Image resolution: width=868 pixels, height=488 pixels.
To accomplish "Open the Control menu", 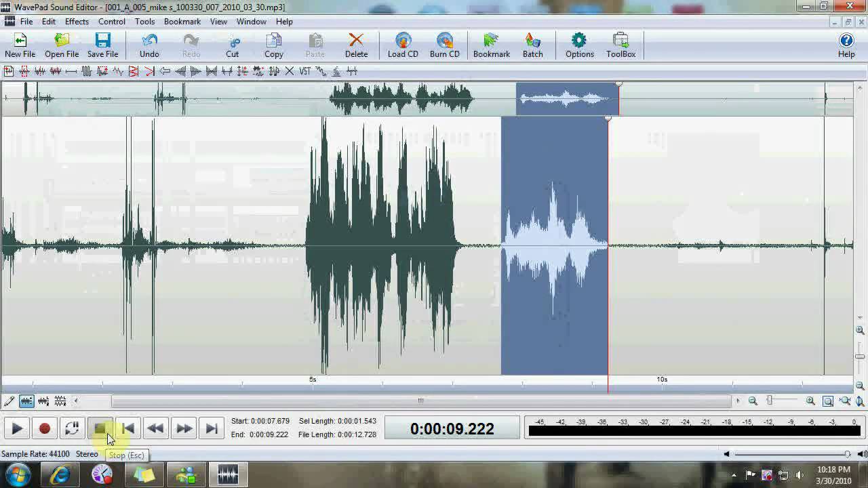I will point(112,22).
